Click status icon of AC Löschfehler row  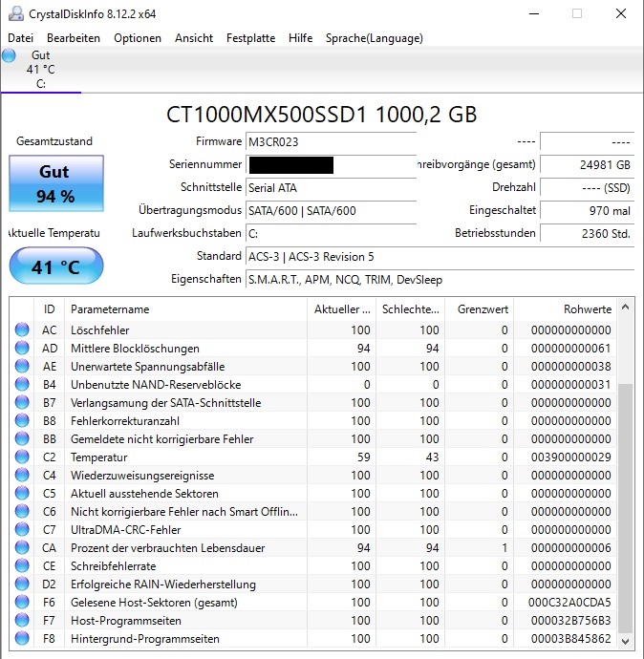[22, 329]
